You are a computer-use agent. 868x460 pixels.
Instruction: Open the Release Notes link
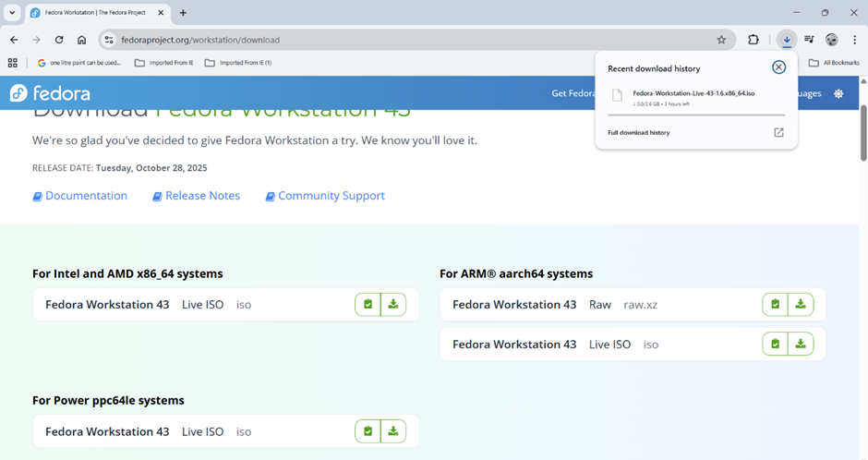pyautogui.click(x=202, y=196)
